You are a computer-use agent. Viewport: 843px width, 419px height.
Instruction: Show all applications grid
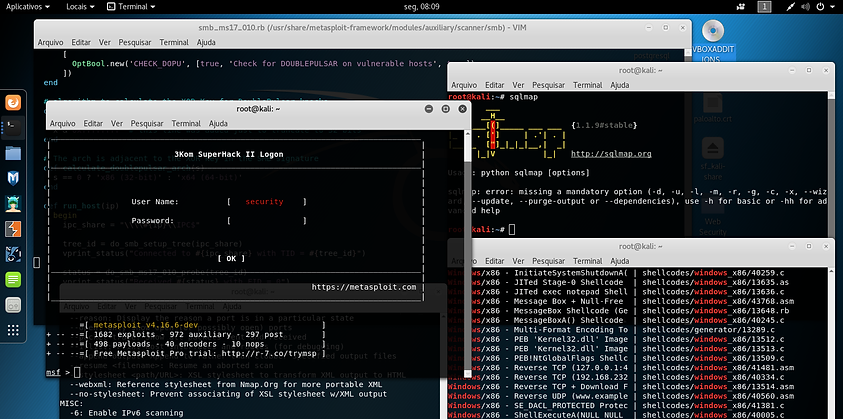pyautogui.click(x=13, y=330)
